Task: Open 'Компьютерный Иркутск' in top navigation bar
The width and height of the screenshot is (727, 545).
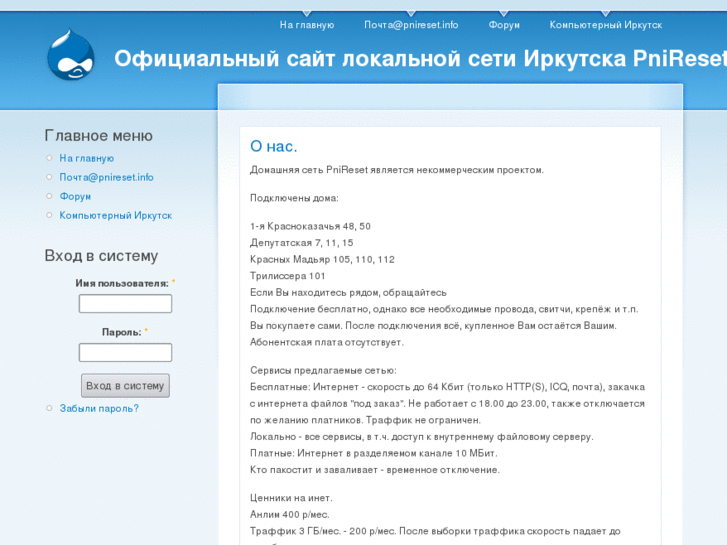Action: [606, 25]
